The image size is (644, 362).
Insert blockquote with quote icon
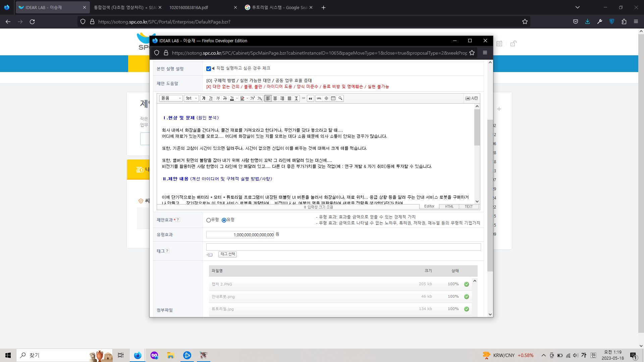coord(311,98)
